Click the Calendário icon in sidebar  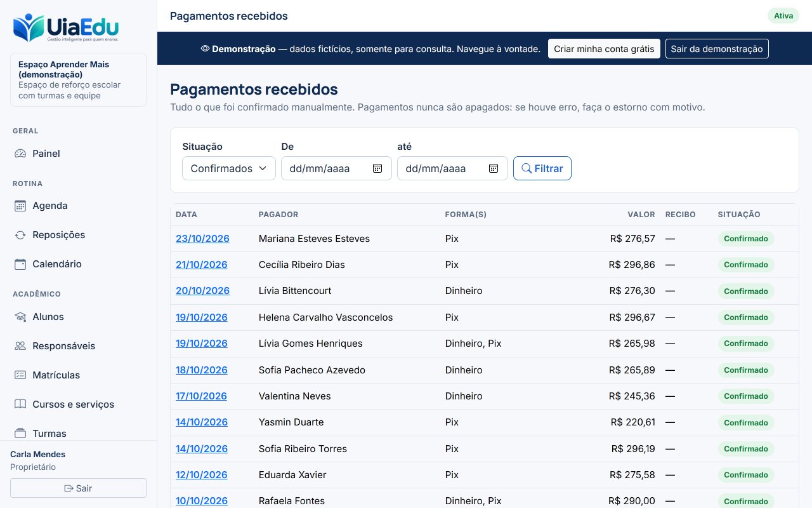[x=20, y=264]
